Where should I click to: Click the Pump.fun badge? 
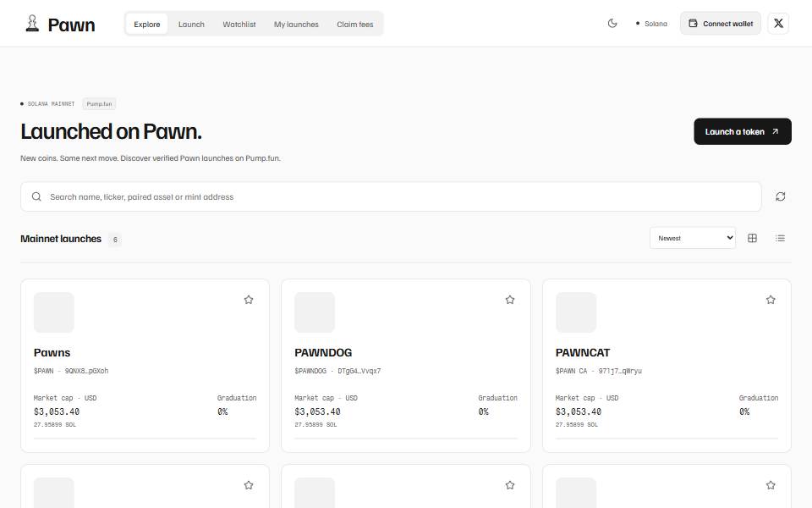99,103
